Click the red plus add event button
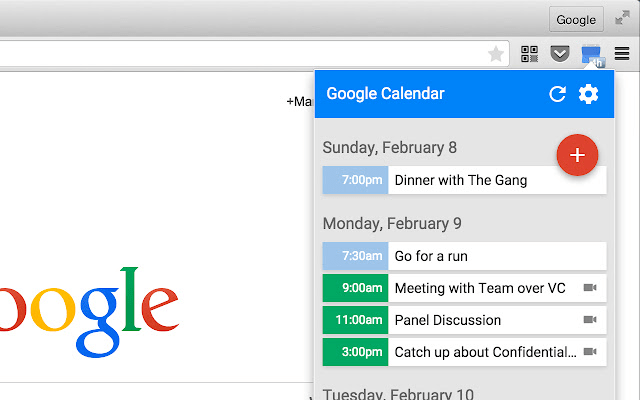This screenshot has width=640, height=400. click(x=577, y=155)
